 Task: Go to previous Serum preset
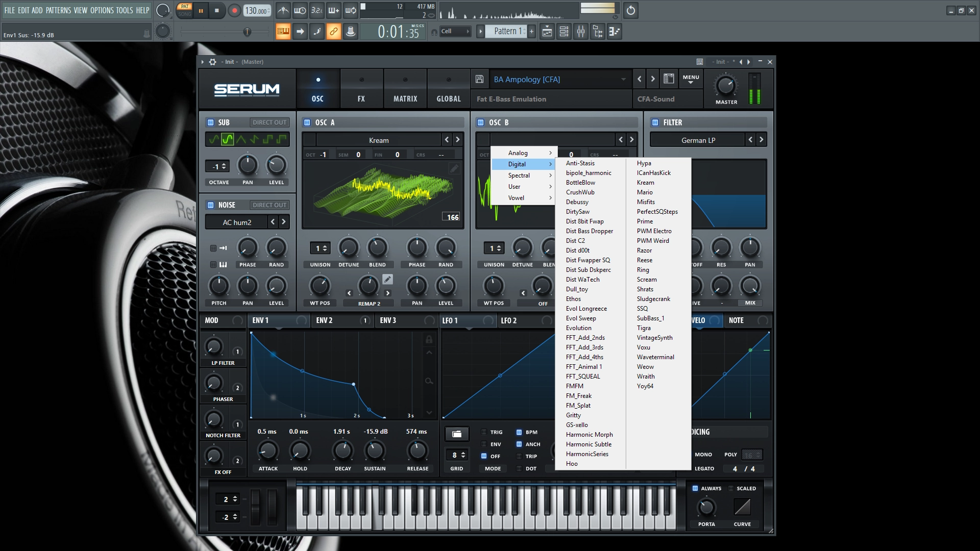point(640,79)
